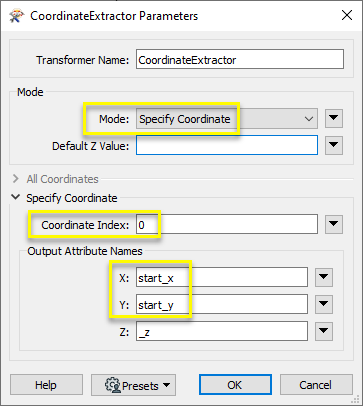Open the X attribute name arrow menu
The height and width of the screenshot is (406, 363).
[x=324, y=277]
